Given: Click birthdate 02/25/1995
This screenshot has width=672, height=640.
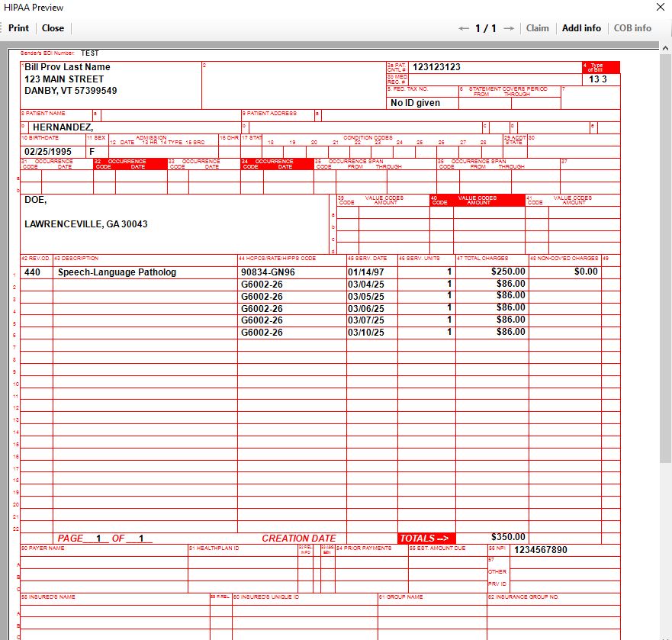Looking at the screenshot, I should tap(48, 152).
